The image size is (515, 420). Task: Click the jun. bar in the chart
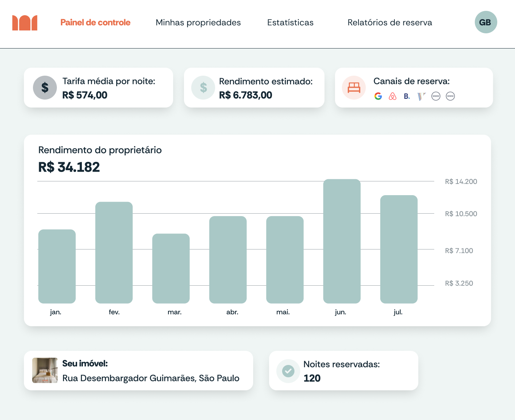tap(342, 241)
